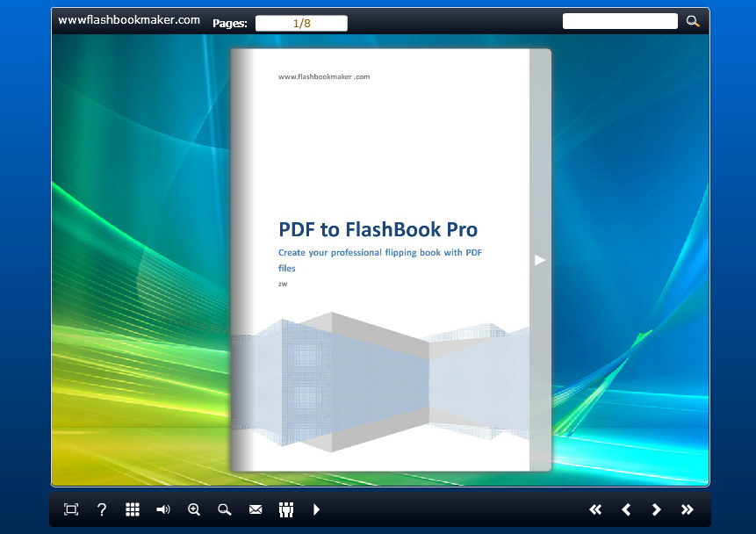Click the Pages: label
The image size is (756, 534).
tap(230, 23)
